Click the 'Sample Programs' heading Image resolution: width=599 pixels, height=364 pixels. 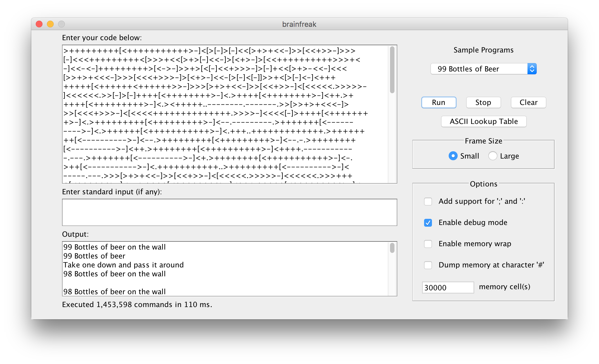point(483,50)
